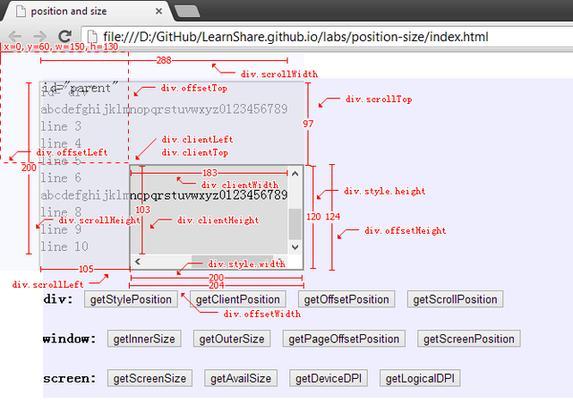The width and height of the screenshot is (573, 400).
Task: Click the down arrow of the inner vertical scrollbar
Action: (295, 247)
